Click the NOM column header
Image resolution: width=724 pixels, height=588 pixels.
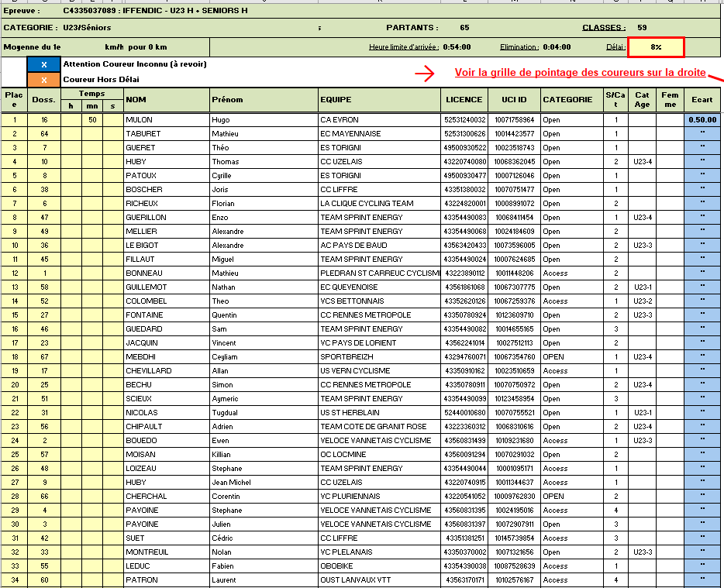166,100
